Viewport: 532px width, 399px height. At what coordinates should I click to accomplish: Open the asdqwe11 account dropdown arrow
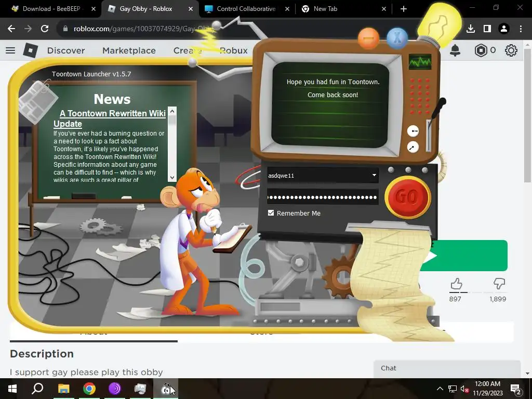point(374,175)
